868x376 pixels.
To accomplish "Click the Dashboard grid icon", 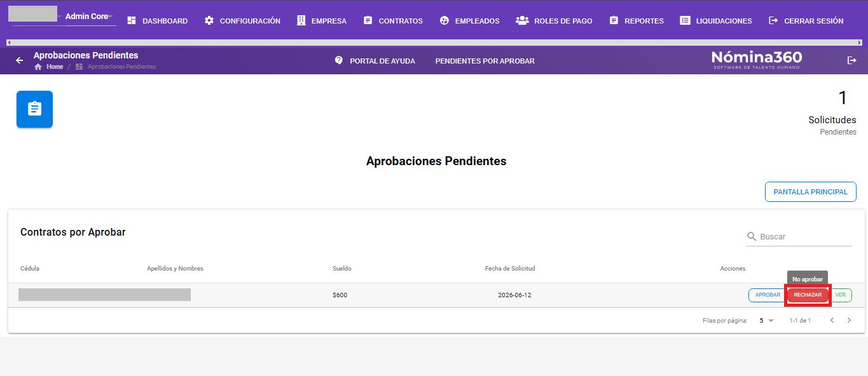I will (132, 21).
